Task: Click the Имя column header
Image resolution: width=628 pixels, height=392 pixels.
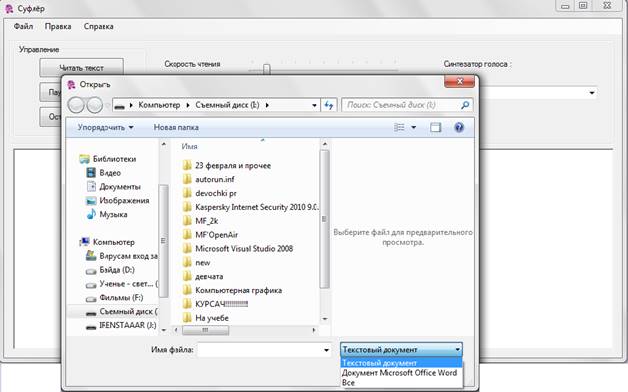Action: [189, 147]
